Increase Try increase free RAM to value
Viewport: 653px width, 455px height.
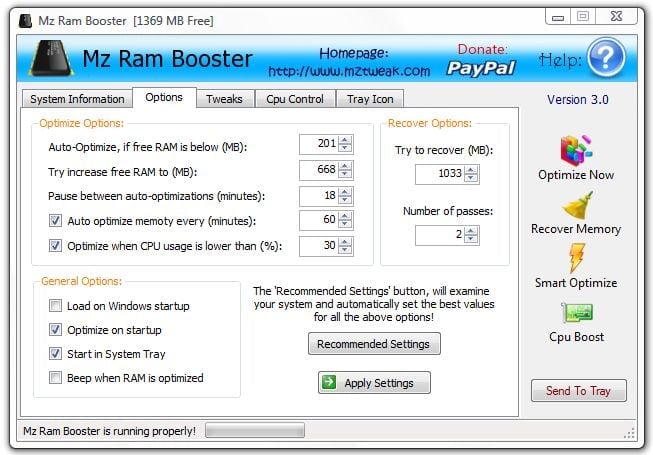(x=345, y=166)
